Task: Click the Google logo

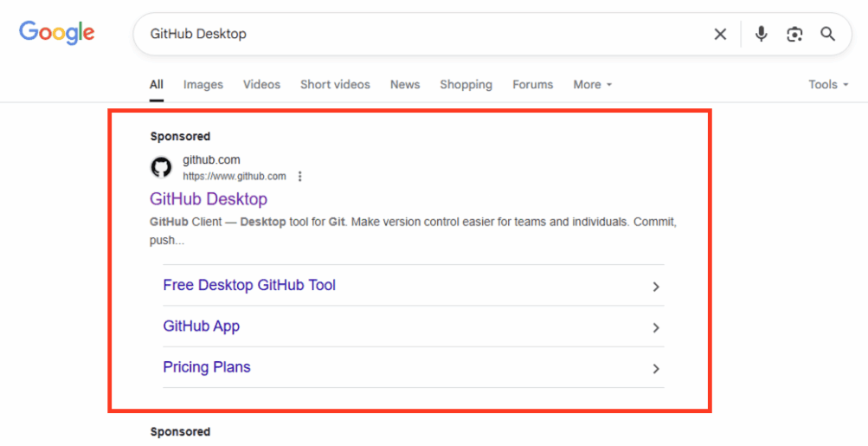Action: pyautogui.click(x=57, y=33)
